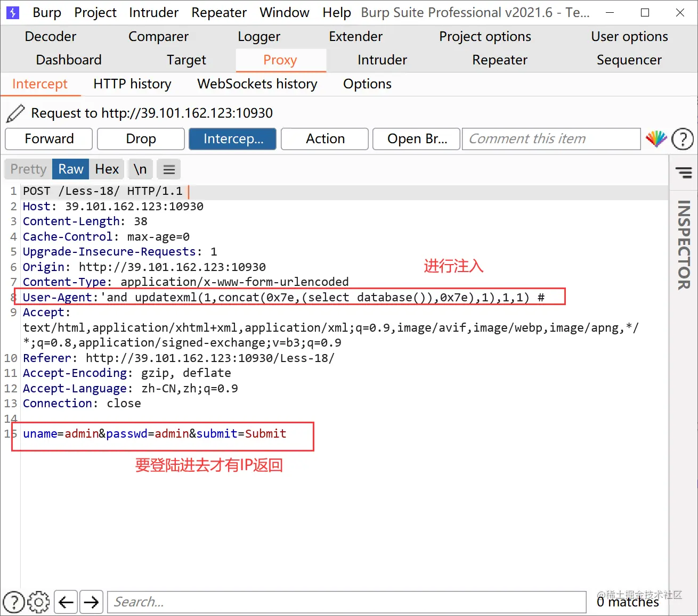The image size is (698, 616).
Task: Click the POST /Less-18/ request line
Action: point(102,191)
